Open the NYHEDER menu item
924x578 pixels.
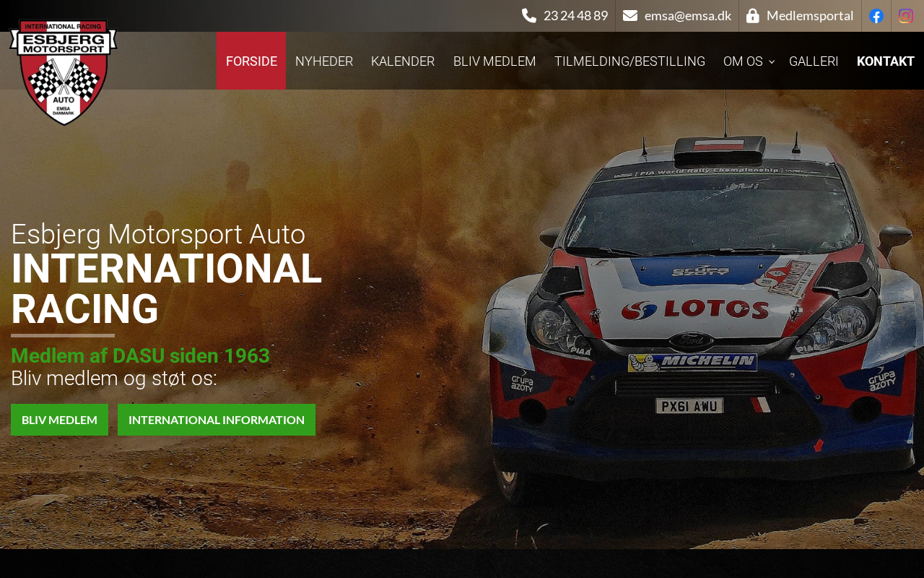pos(324,61)
